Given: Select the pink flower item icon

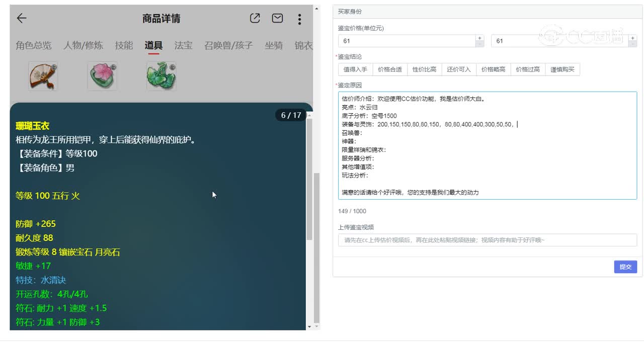Looking at the screenshot, I should coord(102,76).
